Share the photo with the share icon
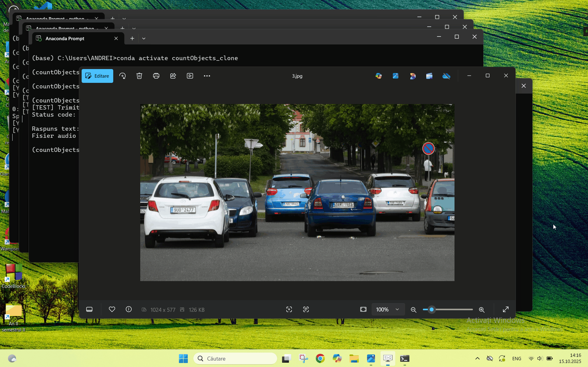588x367 pixels. tap(173, 76)
